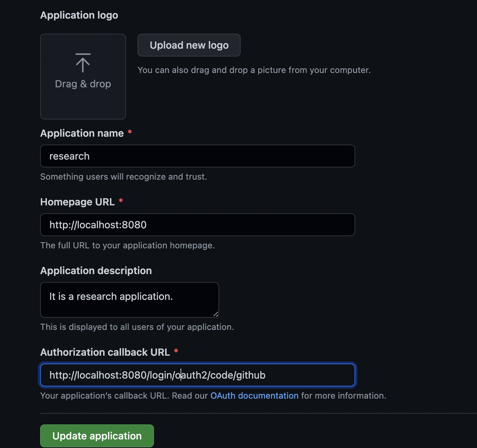
Task: Click the asterisk after Authorization callback URL
Action: coord(176,351)
